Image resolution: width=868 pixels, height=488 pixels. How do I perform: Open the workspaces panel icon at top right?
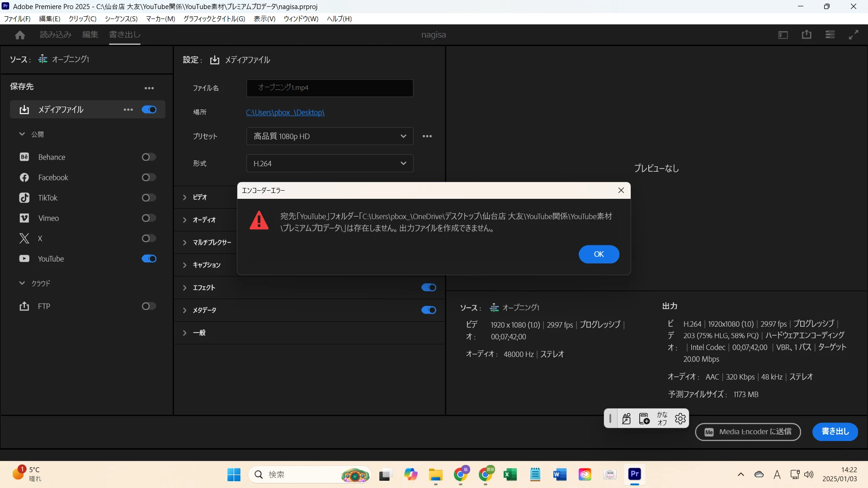(783, 35)
